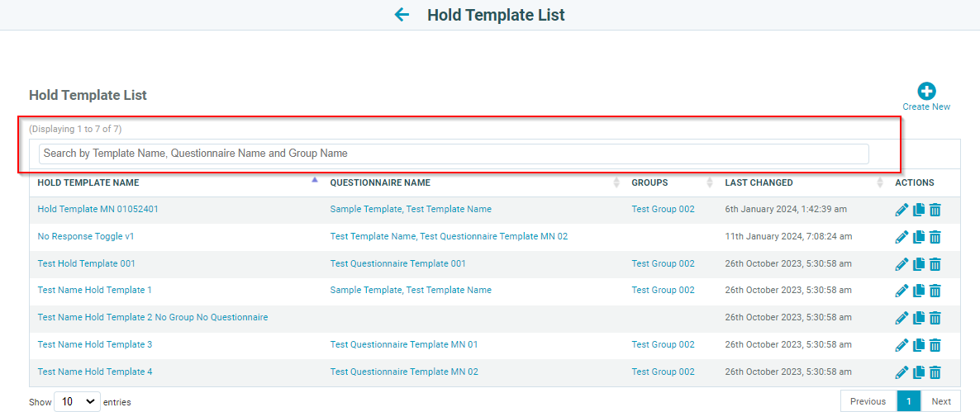Click questionnaire link in No Response Toggle v1 row
The image size is (980, 412).
[x=449, y=237]
